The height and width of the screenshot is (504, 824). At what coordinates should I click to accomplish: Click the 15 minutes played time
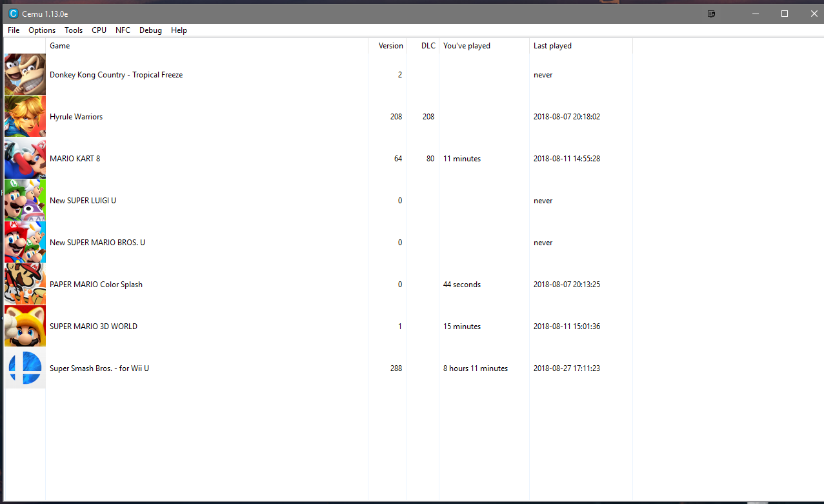462,327
